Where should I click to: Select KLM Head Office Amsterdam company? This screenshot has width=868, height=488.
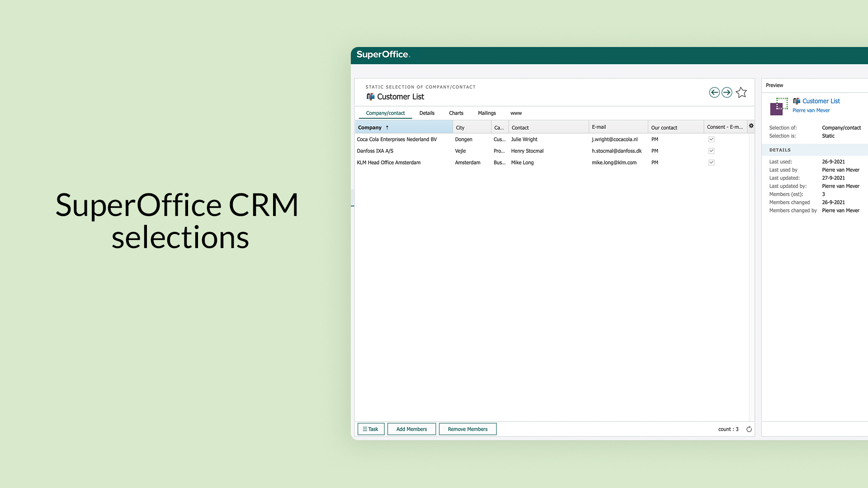(389, 163)
